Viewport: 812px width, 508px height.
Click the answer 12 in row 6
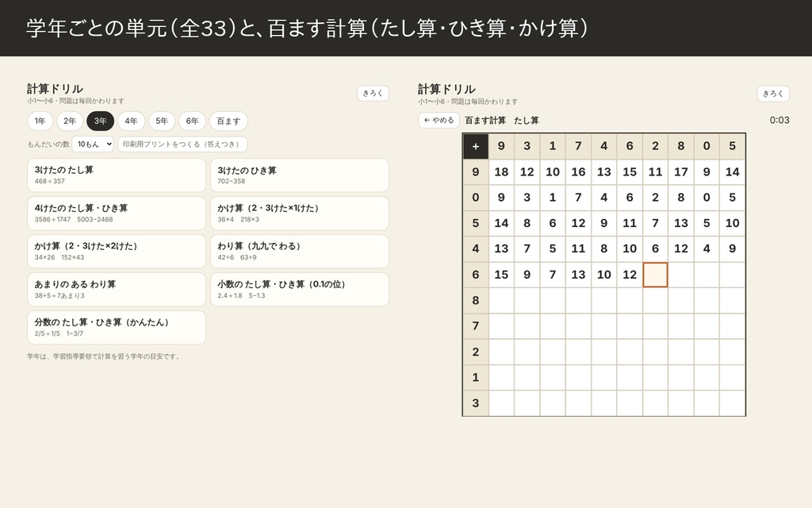coord(630,275)
